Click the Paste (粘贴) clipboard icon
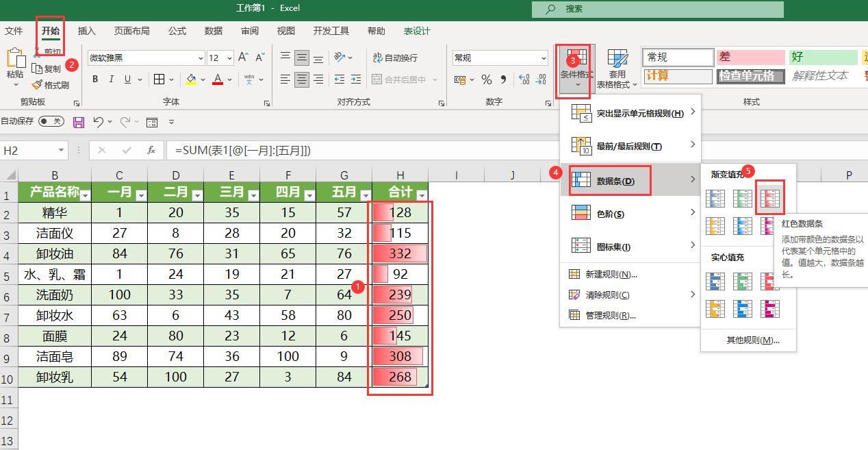868x450 pixels. (x=15, y=59)
